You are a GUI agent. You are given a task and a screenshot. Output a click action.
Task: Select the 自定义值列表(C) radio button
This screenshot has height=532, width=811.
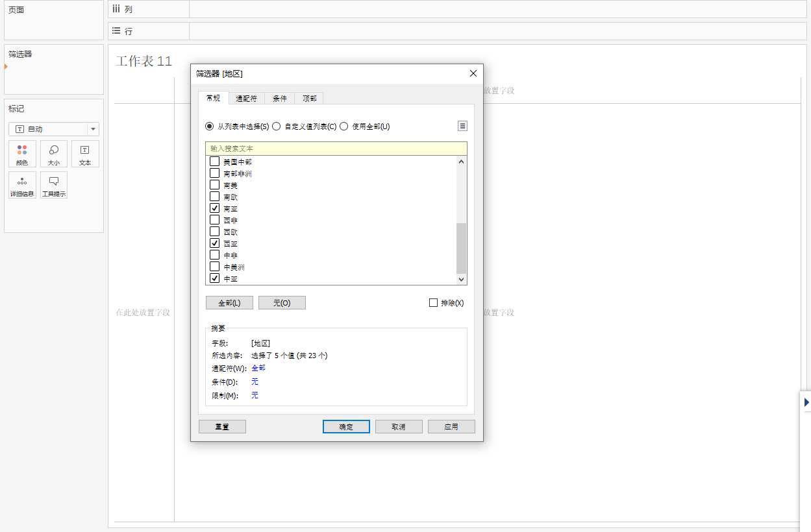(x=277, y=127)
